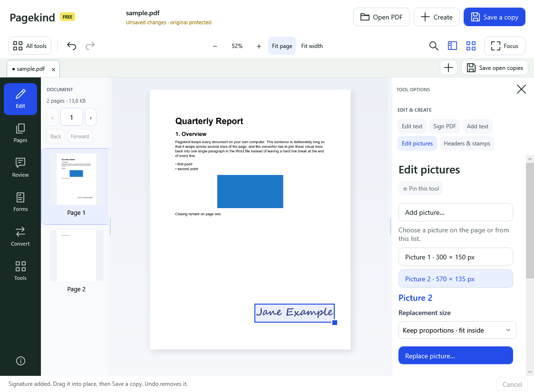Screen dimensions: 534x392
Task: Zoom out with the minus icon
Action: click(x=215, y=46)
